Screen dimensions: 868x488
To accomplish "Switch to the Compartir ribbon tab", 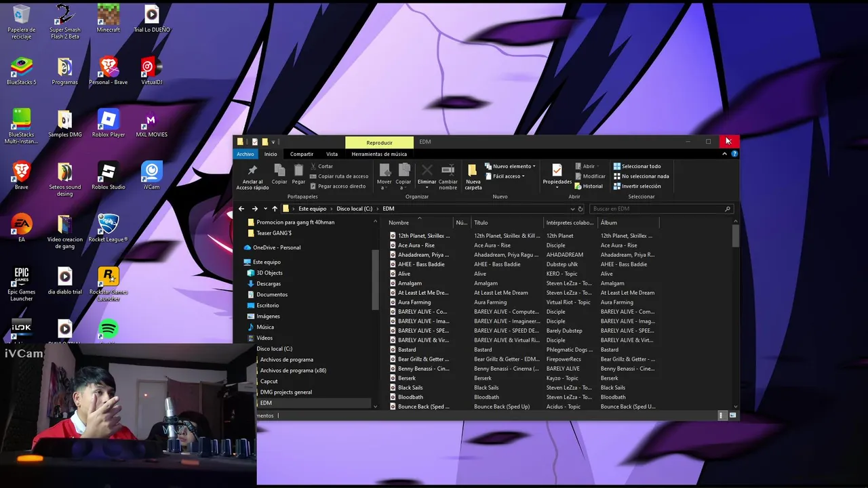I will [302, 154].
